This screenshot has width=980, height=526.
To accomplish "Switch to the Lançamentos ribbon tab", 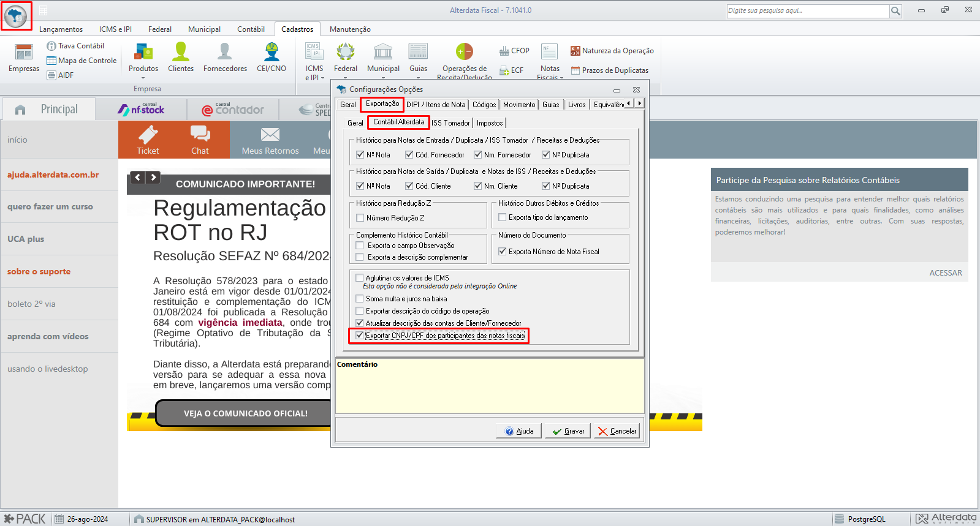I will 61,29.
